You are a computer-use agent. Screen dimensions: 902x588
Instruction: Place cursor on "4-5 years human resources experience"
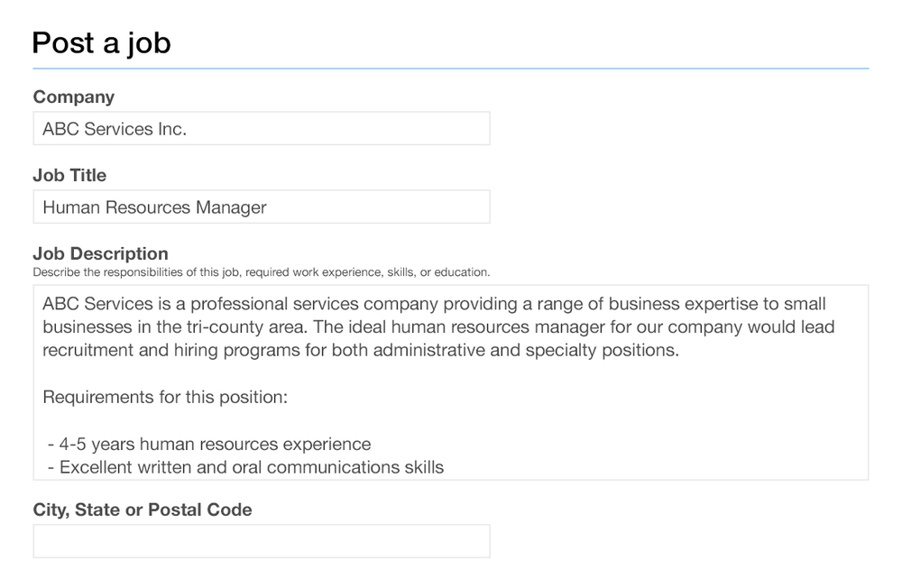(x=215, y=444)
